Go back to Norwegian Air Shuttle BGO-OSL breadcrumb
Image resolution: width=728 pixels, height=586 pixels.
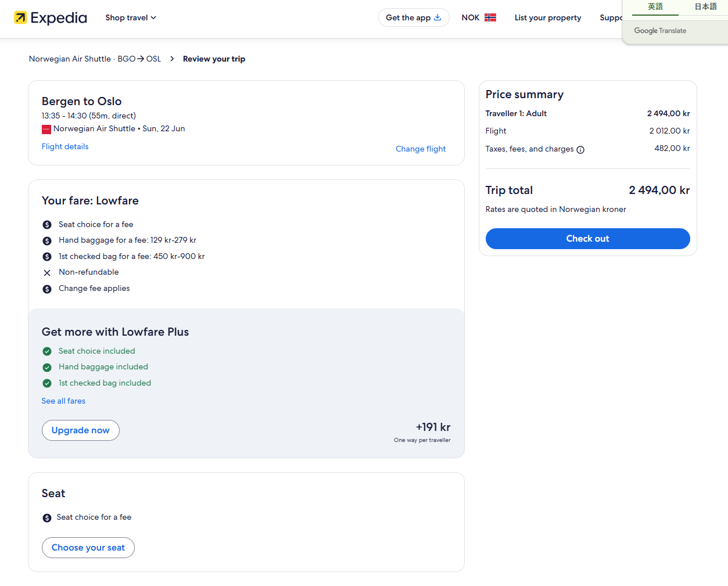(95, 59)
